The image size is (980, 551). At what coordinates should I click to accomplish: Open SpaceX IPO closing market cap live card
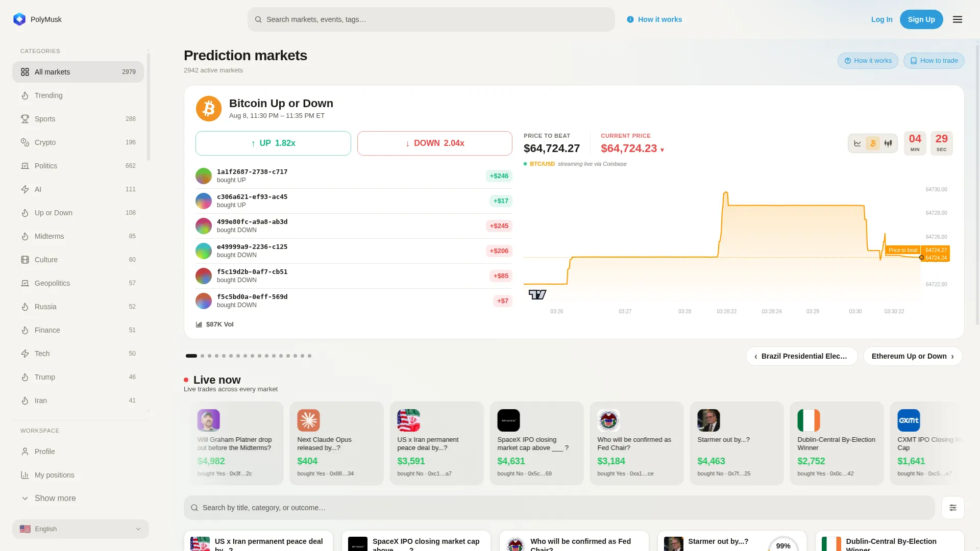pos(537,443)
